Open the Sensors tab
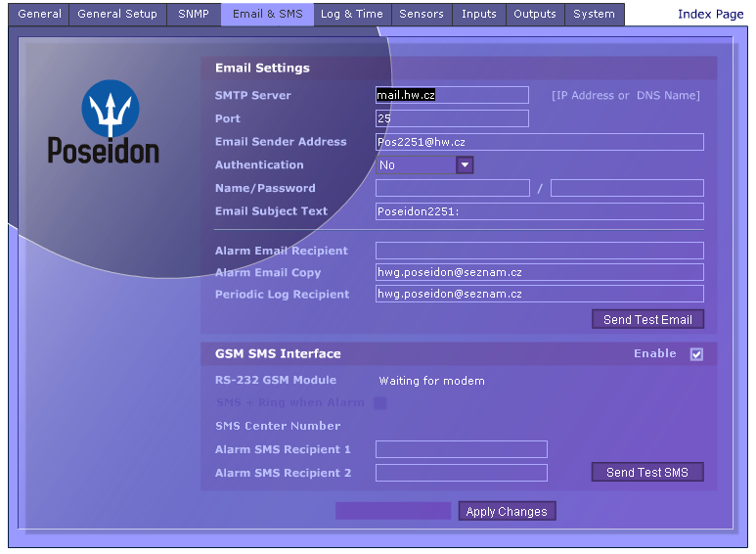 pyautogui.click(x=422, y=14)
